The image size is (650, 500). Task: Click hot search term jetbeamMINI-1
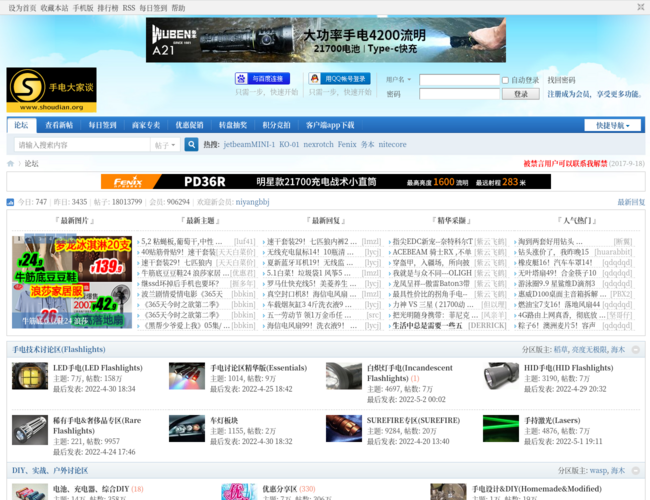(249, 145)
